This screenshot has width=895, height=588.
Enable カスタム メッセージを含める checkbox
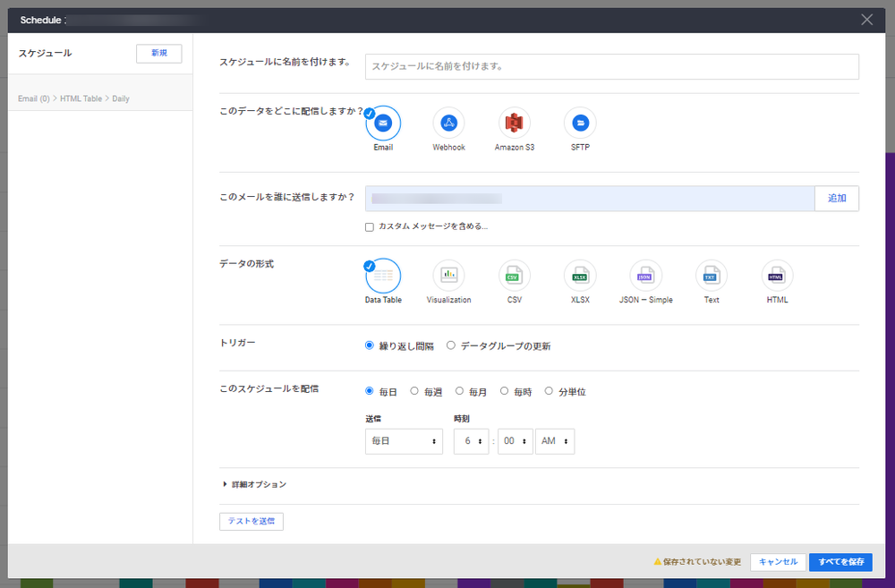[370, 227]
